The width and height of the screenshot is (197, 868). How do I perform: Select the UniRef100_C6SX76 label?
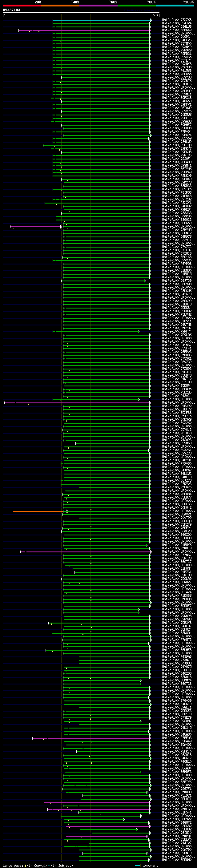pyautogui.click(x=177, y=111)
